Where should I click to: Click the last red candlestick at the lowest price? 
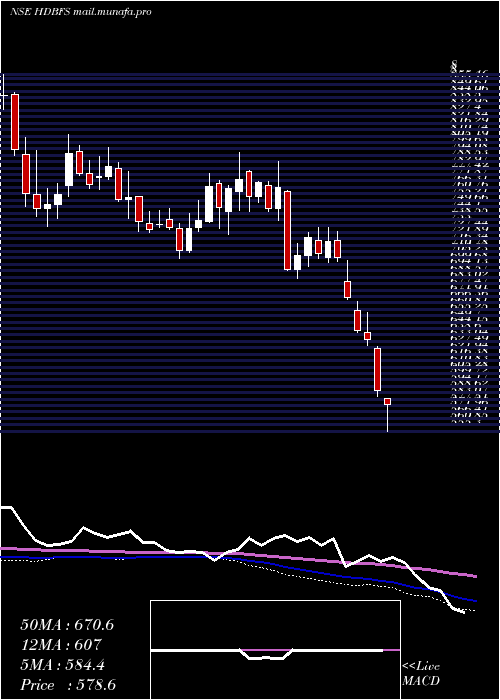pyautogui.click(x=387, y=402)
